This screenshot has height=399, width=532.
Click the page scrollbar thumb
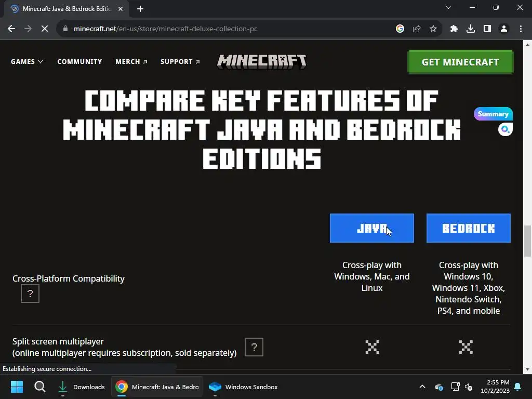pos(528,241)
